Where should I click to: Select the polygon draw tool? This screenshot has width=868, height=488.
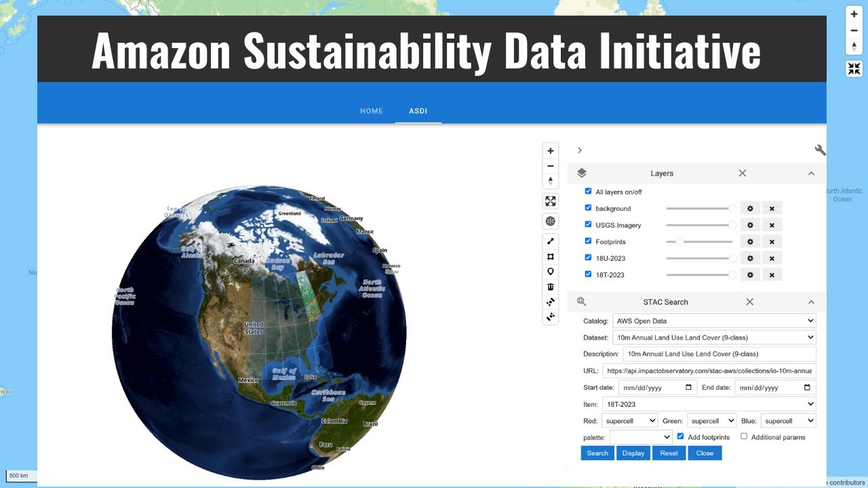coord(551,256)
